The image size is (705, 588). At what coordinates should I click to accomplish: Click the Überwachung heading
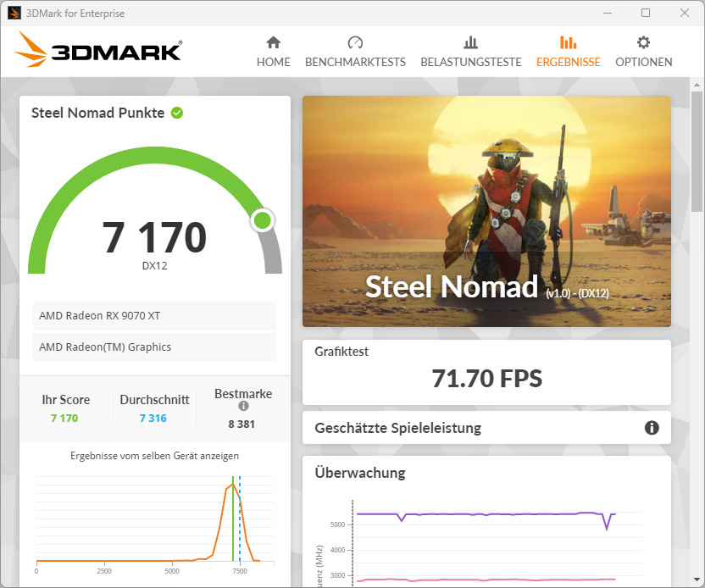click(x=359, y=473)
